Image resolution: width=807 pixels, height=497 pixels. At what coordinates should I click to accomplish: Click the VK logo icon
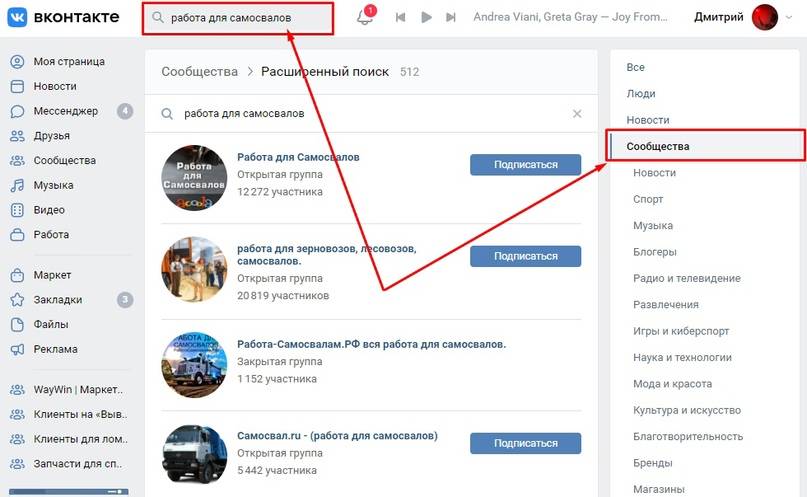(17, 17)
